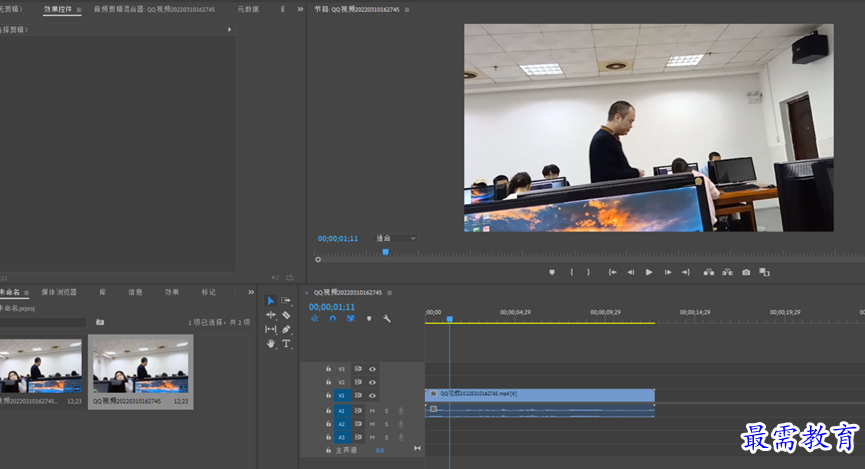
Task: Choose the Hand tool
Action: coord(270,344)
